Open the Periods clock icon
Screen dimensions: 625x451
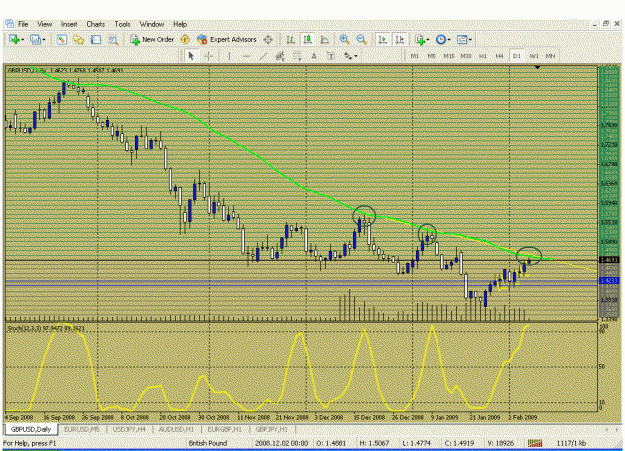(440, 39)
